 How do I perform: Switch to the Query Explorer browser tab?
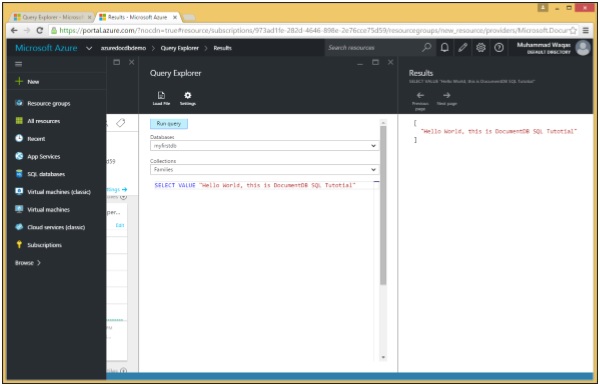click(x=52, y=17)
